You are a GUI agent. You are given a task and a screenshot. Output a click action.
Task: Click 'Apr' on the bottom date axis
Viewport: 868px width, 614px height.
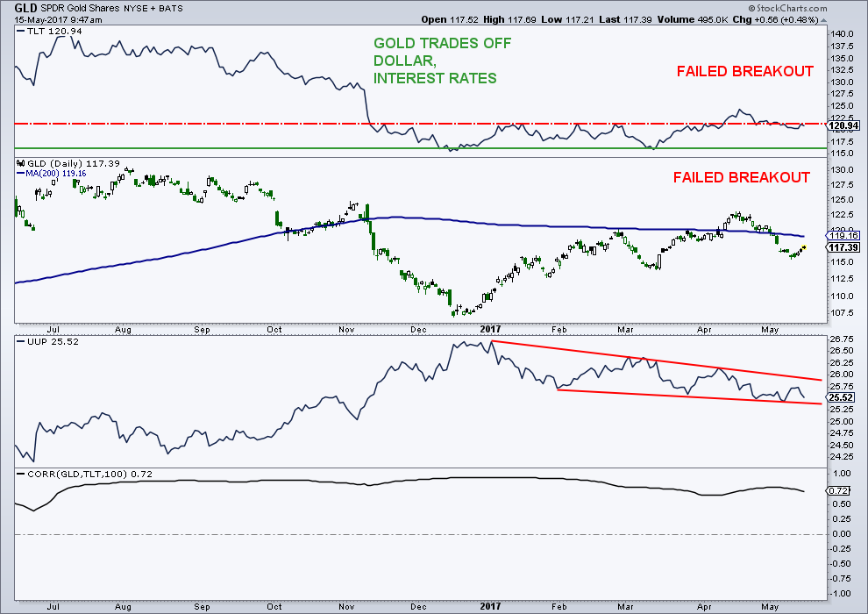pyautogui.click(x=704, y=607)
